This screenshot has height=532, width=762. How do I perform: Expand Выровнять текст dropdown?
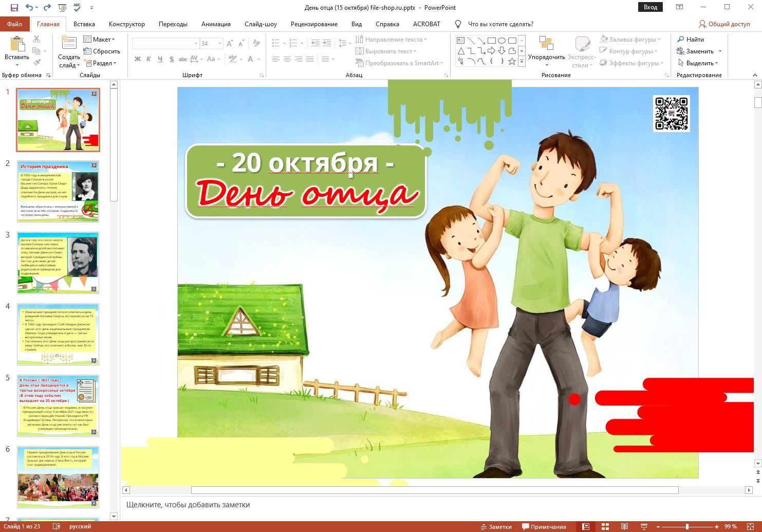click(x=386, y=51)
